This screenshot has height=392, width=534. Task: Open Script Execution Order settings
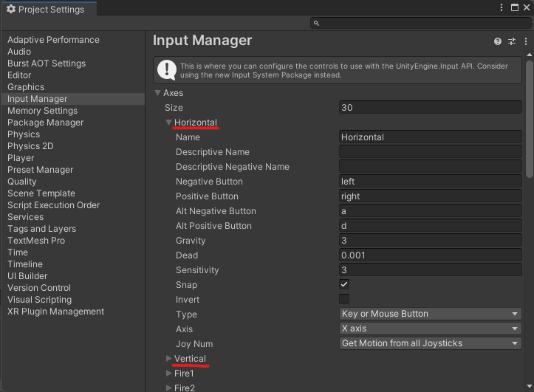click(x=53, y=205)
